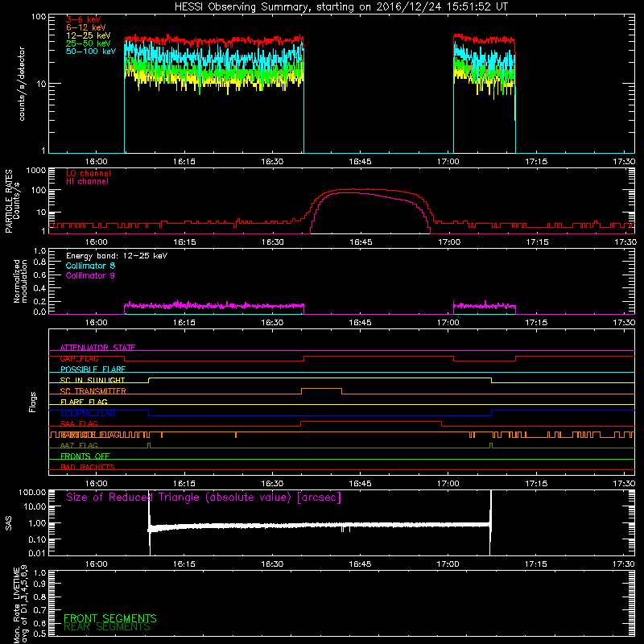This screenshot has width=644, height=644.
Task: Click the FRONT SEGMENTS legend label
Action: [x=110, y=618]
